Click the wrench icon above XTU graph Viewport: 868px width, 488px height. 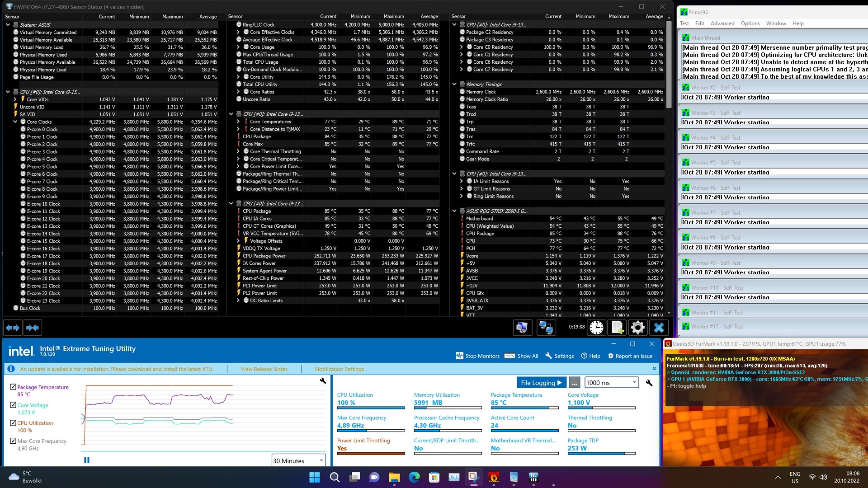click(323, 381)
